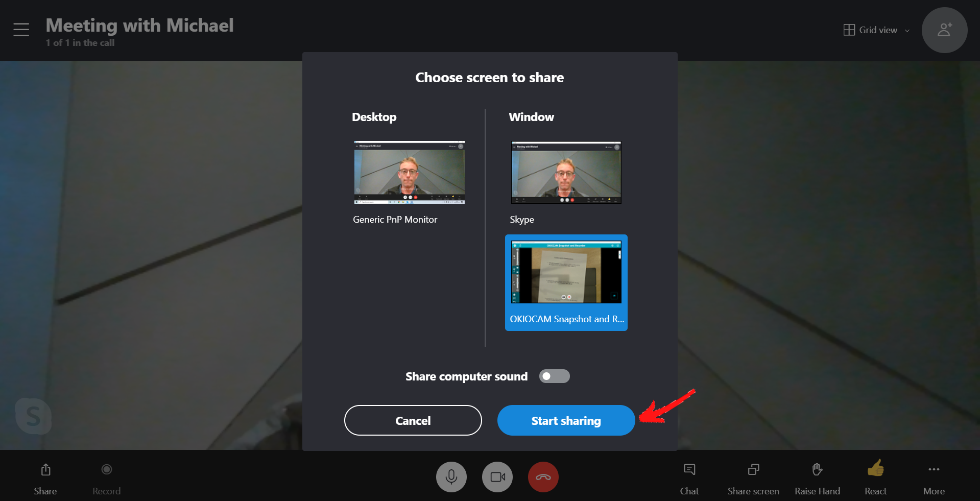Choose the Skype window thumbnail
980x501 pixels.
point(566,173)
